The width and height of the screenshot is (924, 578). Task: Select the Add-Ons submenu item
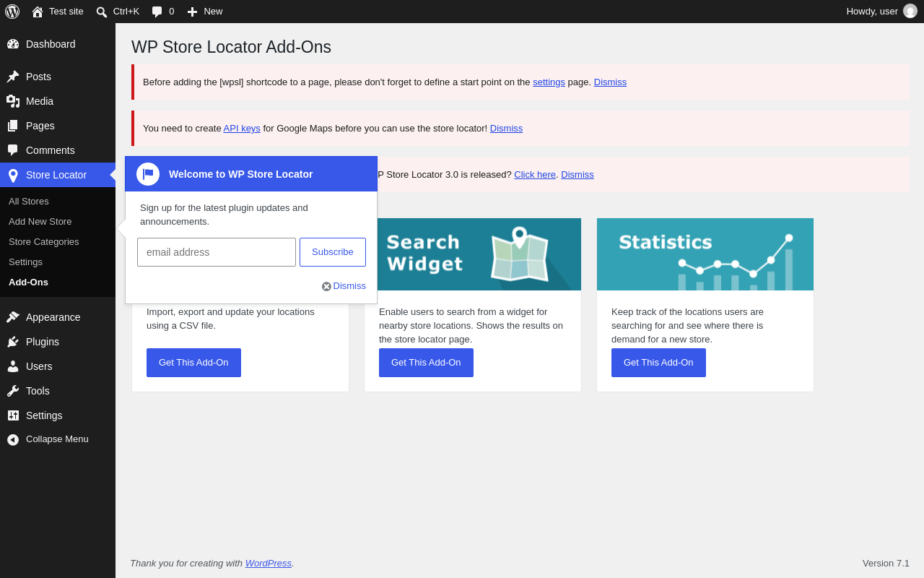point(58,282)
